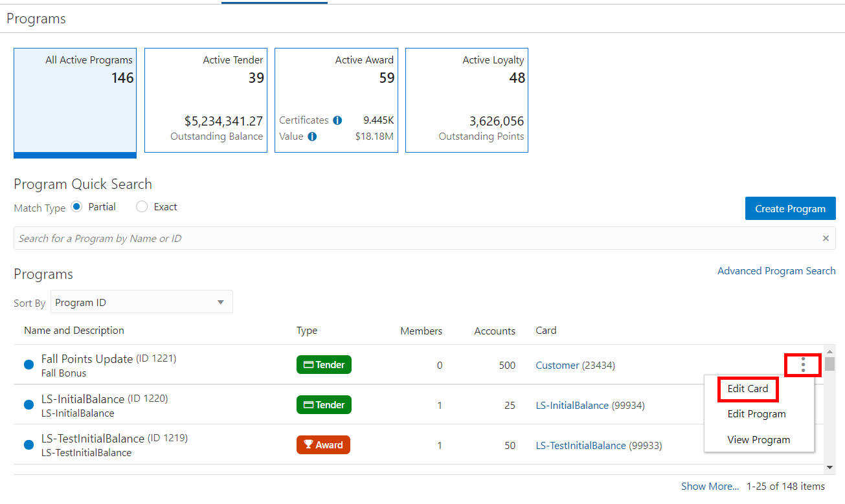This screenshot has height=504, width=845.
Task: Click the LS-TestInitialBalance program name
Action: pyautogui.click(x=93, y=439)
